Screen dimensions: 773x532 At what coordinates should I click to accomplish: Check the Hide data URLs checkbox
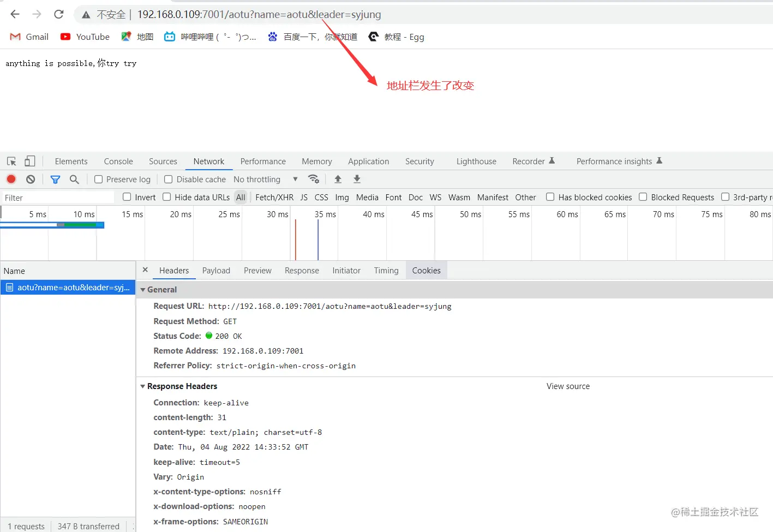click(167, 197)
